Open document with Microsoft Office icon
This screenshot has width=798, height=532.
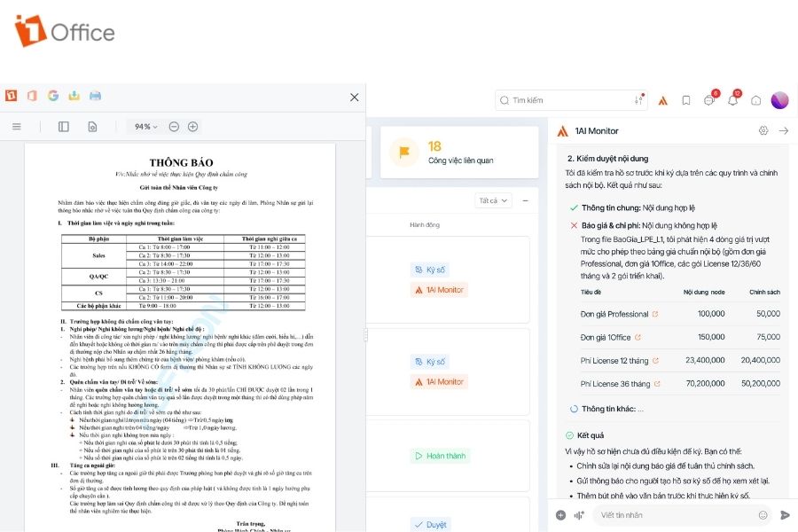click(32, 95)
